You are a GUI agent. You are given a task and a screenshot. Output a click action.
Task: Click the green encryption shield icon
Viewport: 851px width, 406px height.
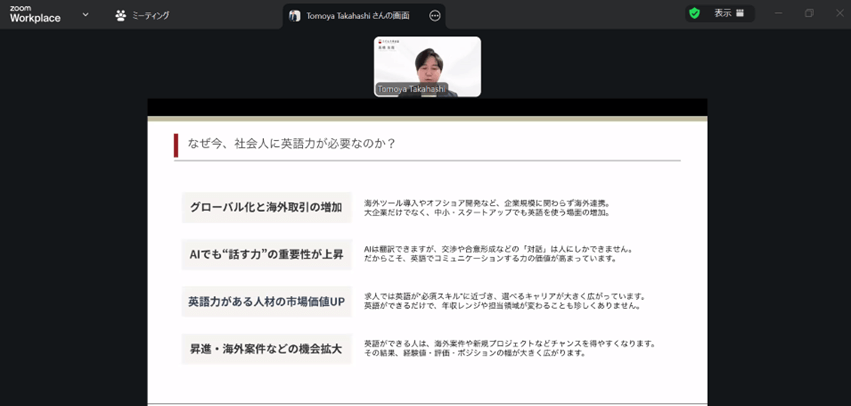(x=694, y=13)
